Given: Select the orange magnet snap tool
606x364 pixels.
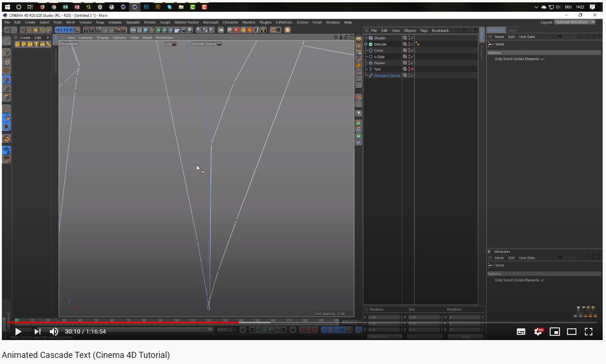Looking at the screenshot, I should (x=7, y=139).
